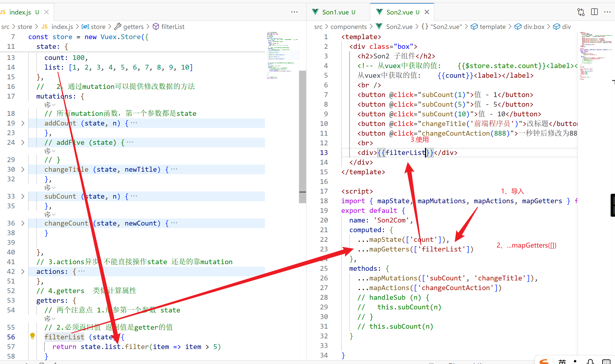This screenshot has height=364, width=615.
Task: Expand the folded actions block on line 42
Action: click(x=23, y=272)
